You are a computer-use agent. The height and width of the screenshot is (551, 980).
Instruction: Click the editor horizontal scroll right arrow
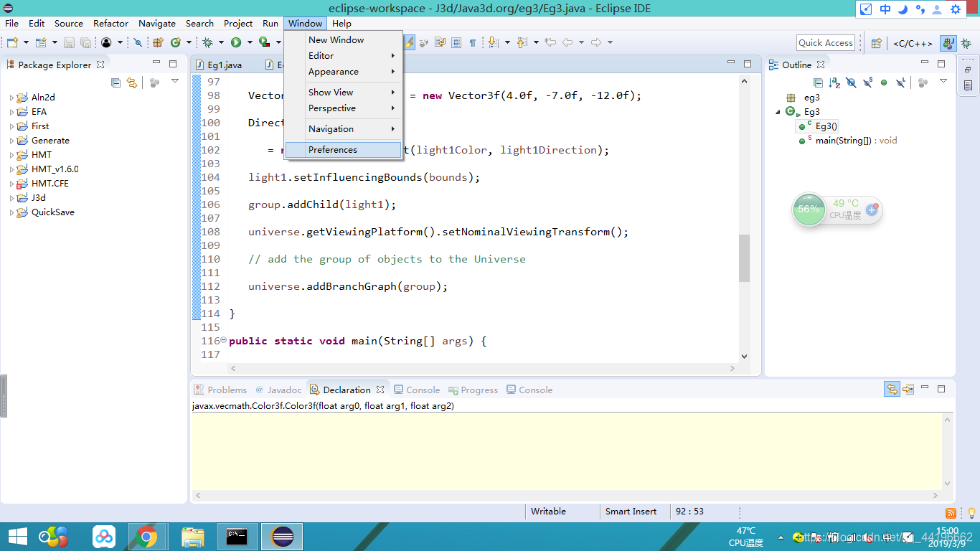point(732,368)
